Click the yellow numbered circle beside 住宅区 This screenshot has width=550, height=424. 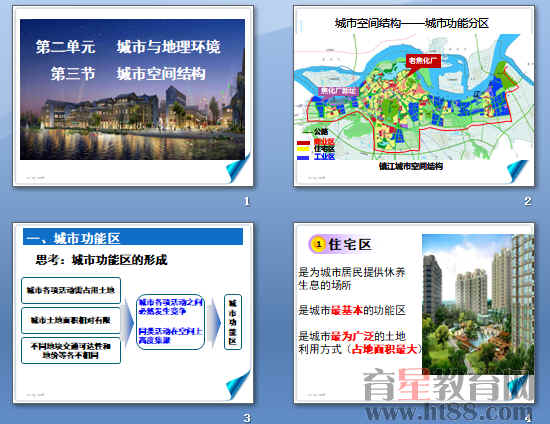pos(318,244)
